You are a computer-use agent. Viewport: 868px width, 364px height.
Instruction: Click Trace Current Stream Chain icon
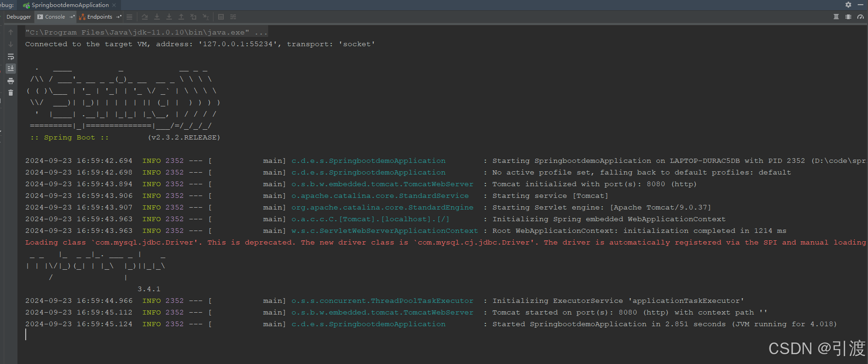click(233, 17)
